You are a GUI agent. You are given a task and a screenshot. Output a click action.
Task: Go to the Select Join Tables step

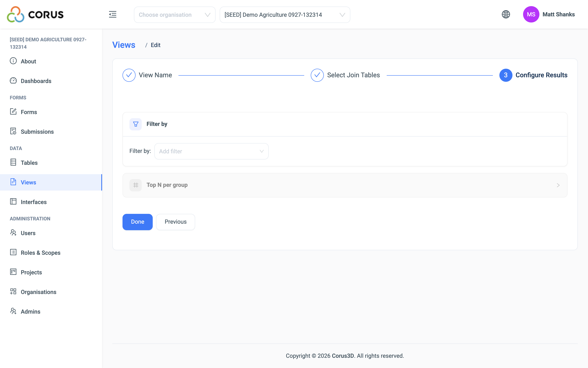point(345,75)
